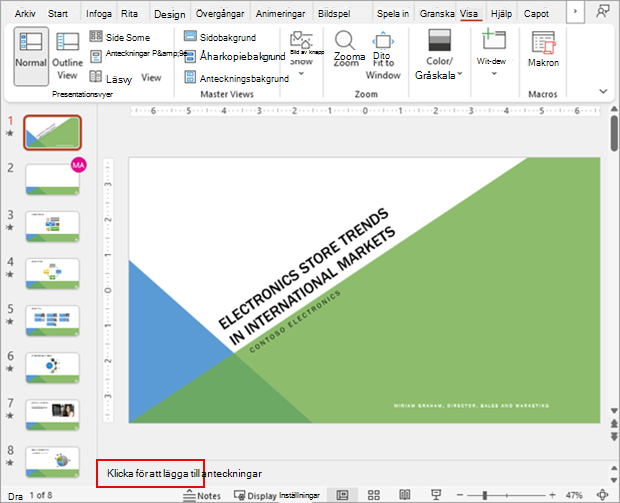Click the MA collaborator badge on slide 2
This screenshot has height=503, width=620.
point(78,165)
